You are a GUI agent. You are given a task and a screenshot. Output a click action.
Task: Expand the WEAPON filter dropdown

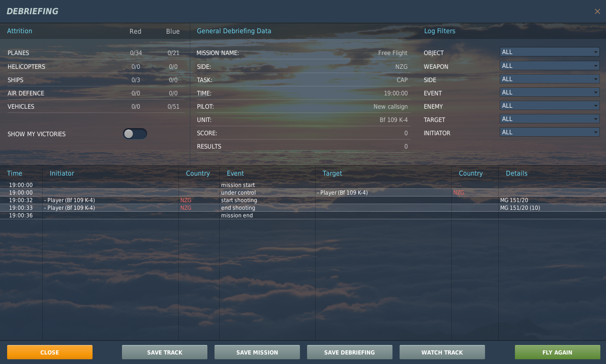(x=549, y=66)
